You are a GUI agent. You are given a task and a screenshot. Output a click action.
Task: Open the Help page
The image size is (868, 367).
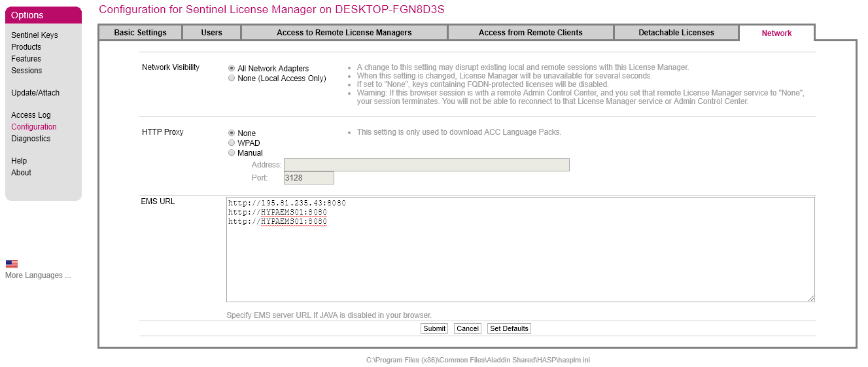[x=19, y=161]
